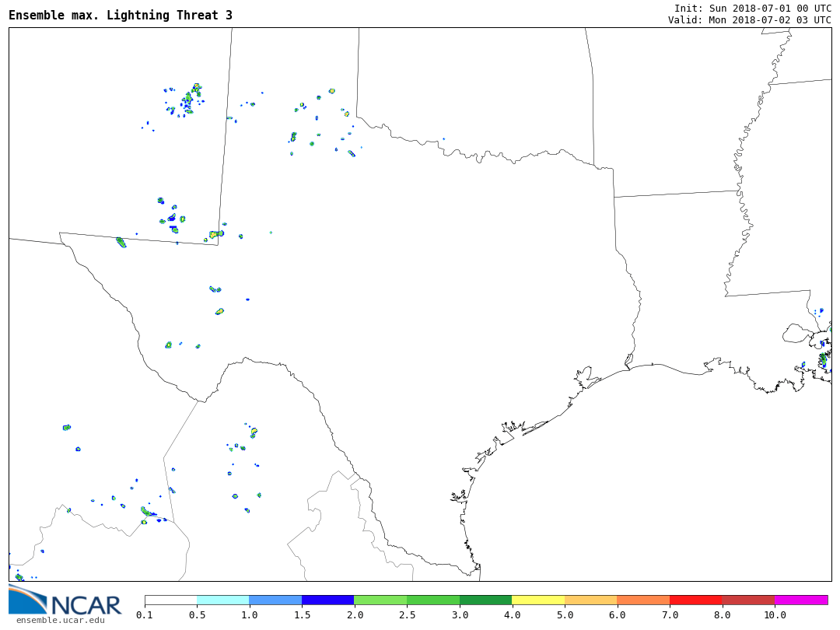Click the NCAR logo swoosh icon
Viewport: 840px width, 630px height.
[27, 600]
